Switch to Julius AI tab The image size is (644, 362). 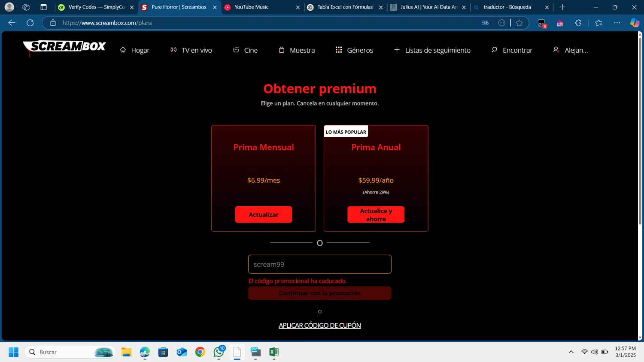[428, 7]
